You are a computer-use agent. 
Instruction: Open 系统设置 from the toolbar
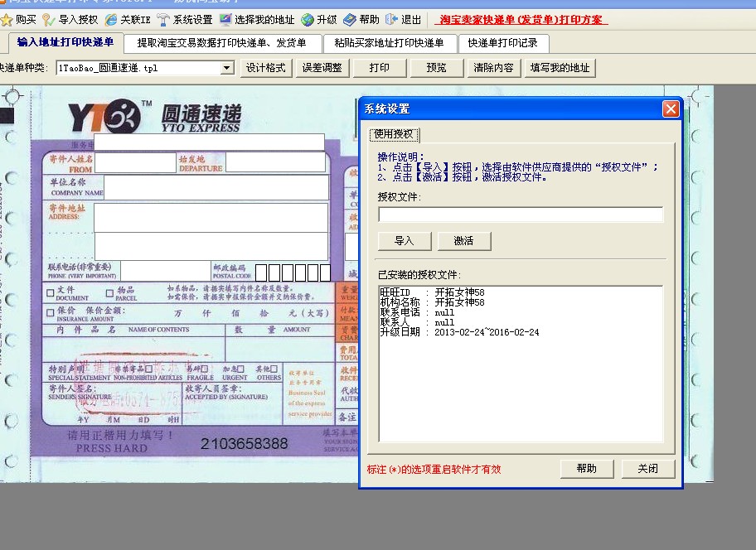[x=193, y=20]
